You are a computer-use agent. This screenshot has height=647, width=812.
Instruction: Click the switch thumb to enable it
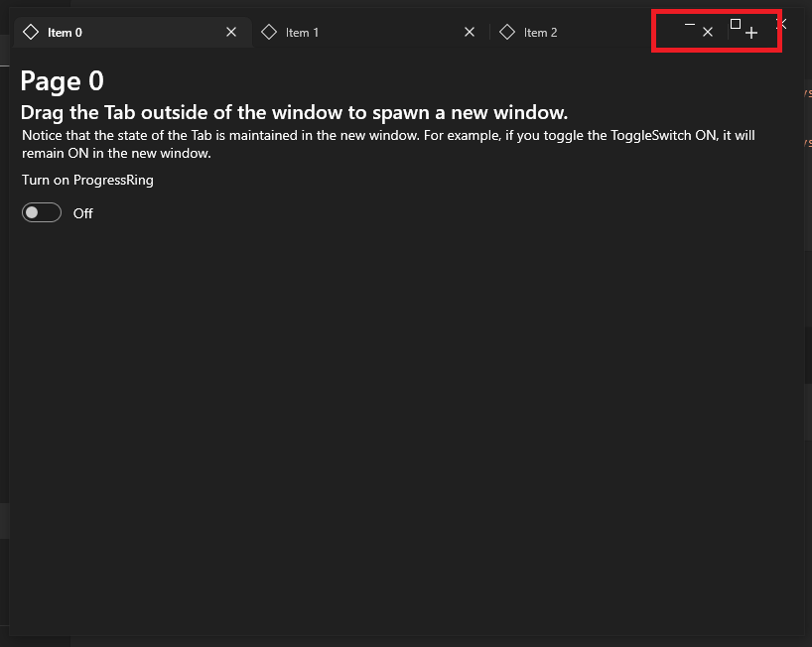(33, 212)
